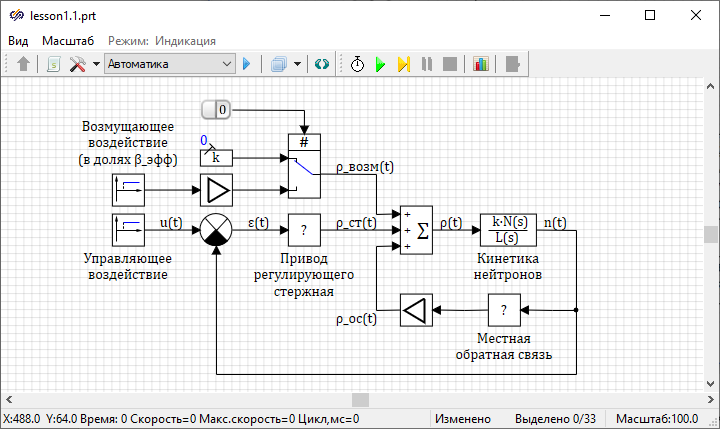Expand the layers icon dropdown arrow
Image resolution: width=720 pixels, height=429 pixels.
coord(298,64)
